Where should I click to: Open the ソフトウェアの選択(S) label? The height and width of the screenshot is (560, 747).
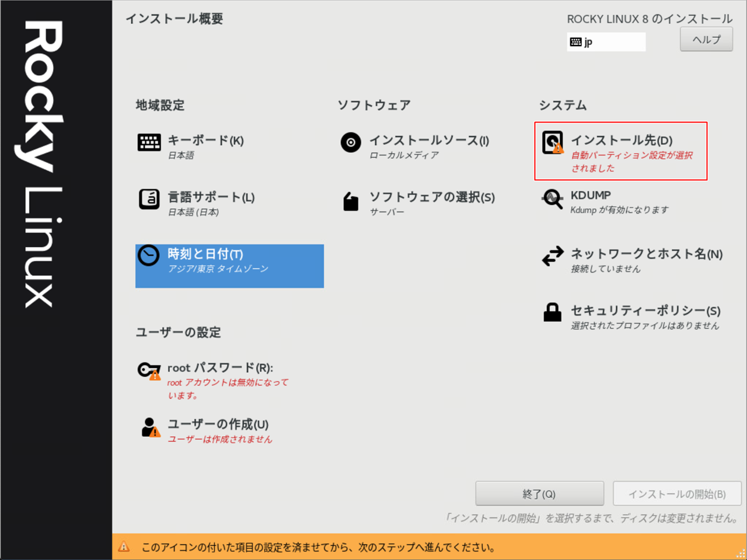432,197
